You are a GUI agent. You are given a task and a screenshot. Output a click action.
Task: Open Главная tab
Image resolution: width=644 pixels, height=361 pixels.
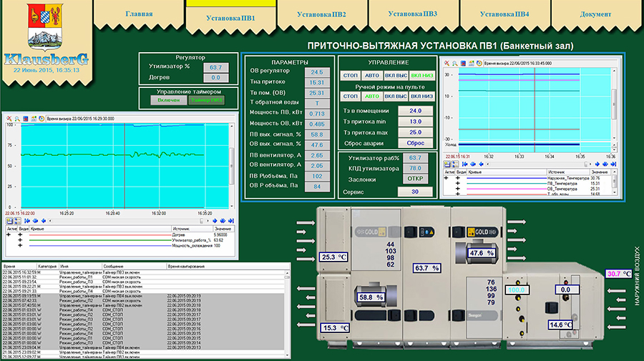tap(139, 14)
